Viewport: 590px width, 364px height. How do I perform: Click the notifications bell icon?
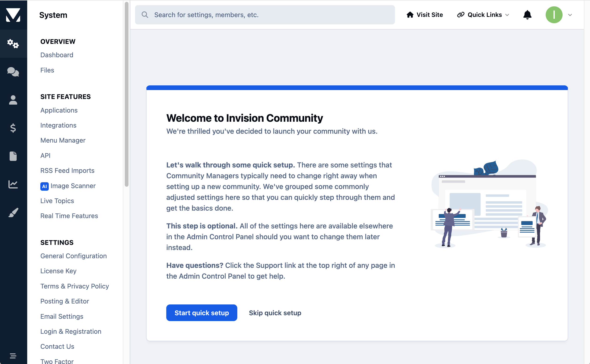tap(527, 15)
